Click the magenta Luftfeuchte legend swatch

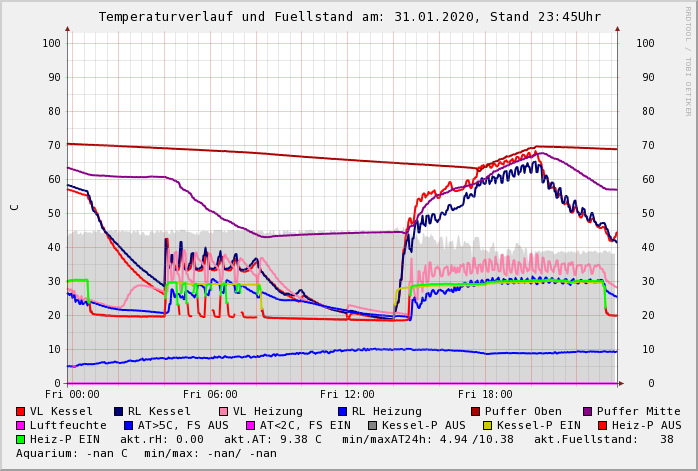[21, 425]
